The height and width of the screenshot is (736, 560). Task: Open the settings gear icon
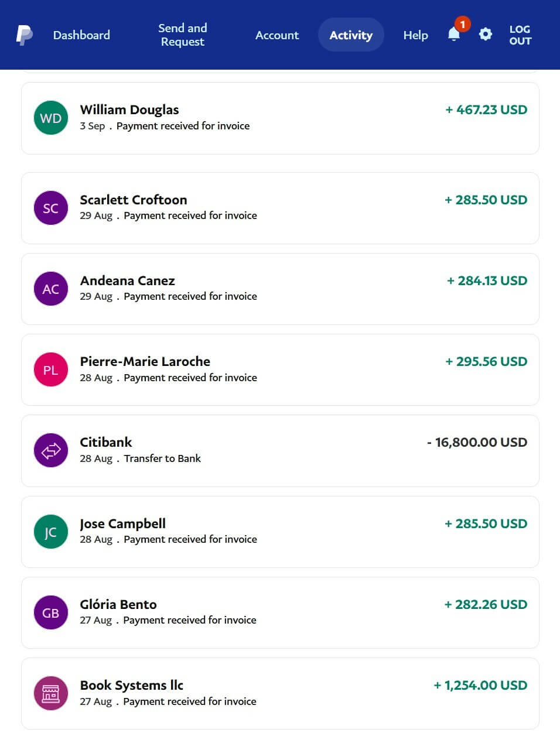pos(486,35)
